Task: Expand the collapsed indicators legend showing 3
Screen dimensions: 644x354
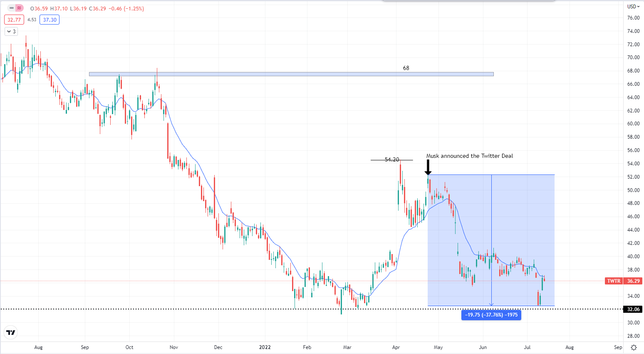Action: (11, 31)
